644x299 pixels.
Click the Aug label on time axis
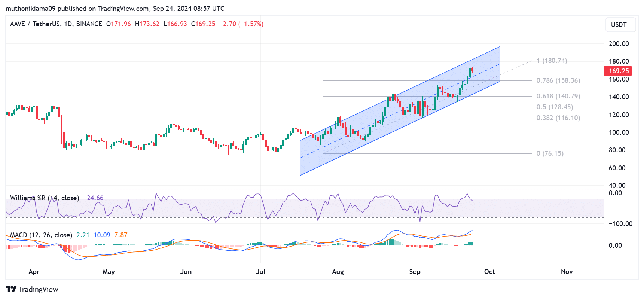click(x=338, y=272)
